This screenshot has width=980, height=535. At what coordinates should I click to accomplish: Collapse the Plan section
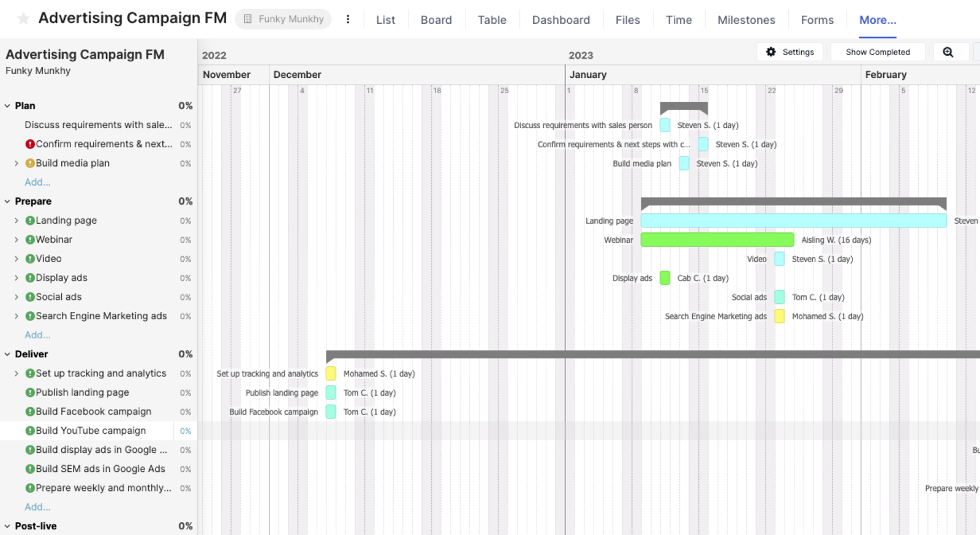pos(7,105)
